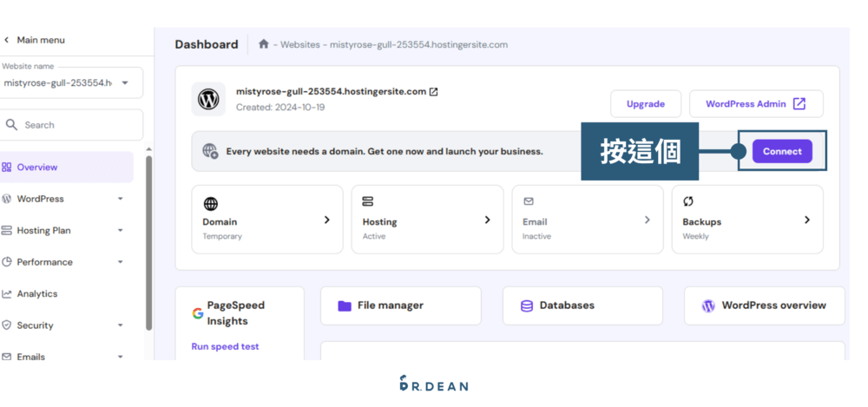This screenshot has height=407, width=868.
Task: Click the Overview grid icon
Action: pyautogui.click(x=6, y=167)
